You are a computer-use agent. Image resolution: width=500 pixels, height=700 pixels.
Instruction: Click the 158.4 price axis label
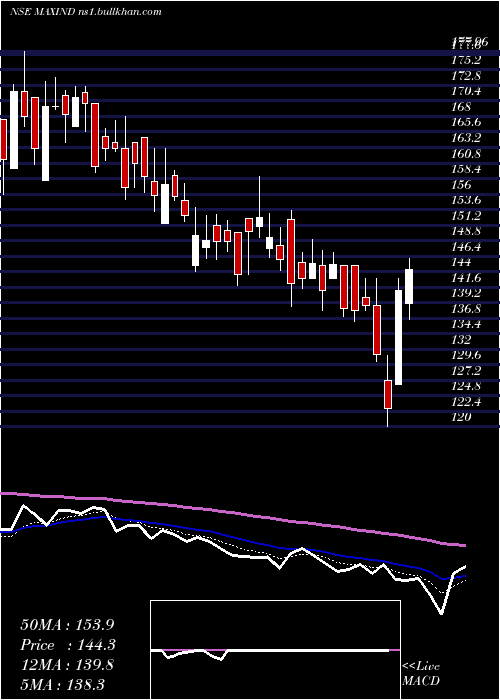pos(466,169)
